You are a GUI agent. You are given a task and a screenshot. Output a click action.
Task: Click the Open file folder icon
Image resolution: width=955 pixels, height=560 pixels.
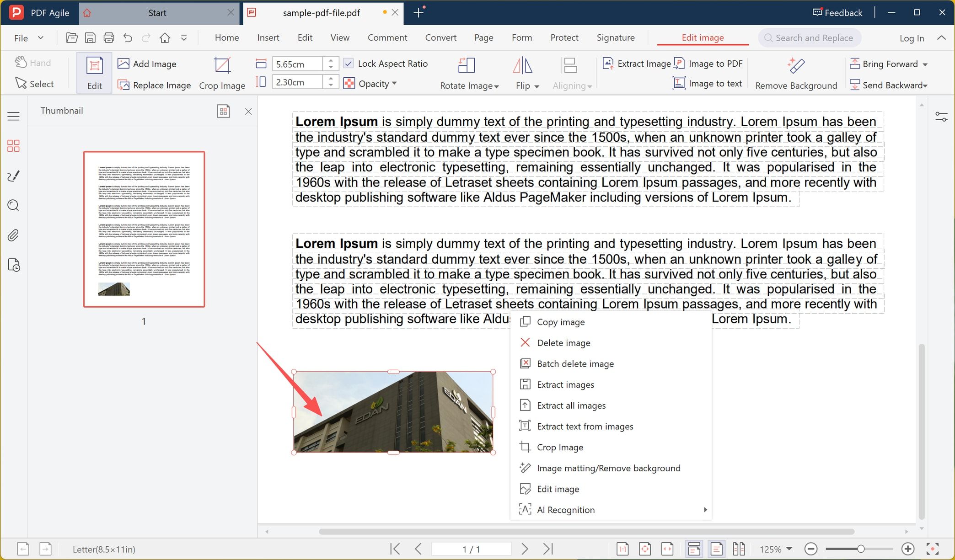pyautogui.click(x=72, y=38)
